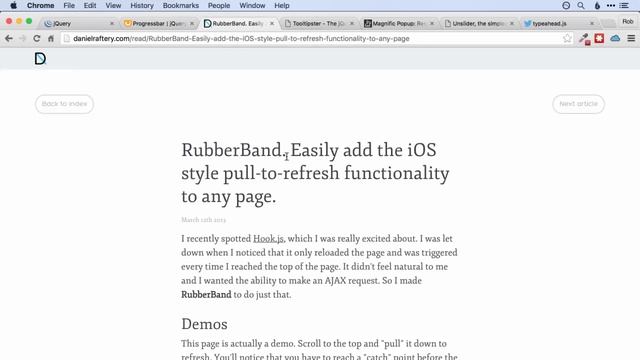This screenshot has width=640, height=360.
Task: Close the Unslider tab
Action: [x=512, y=24]
